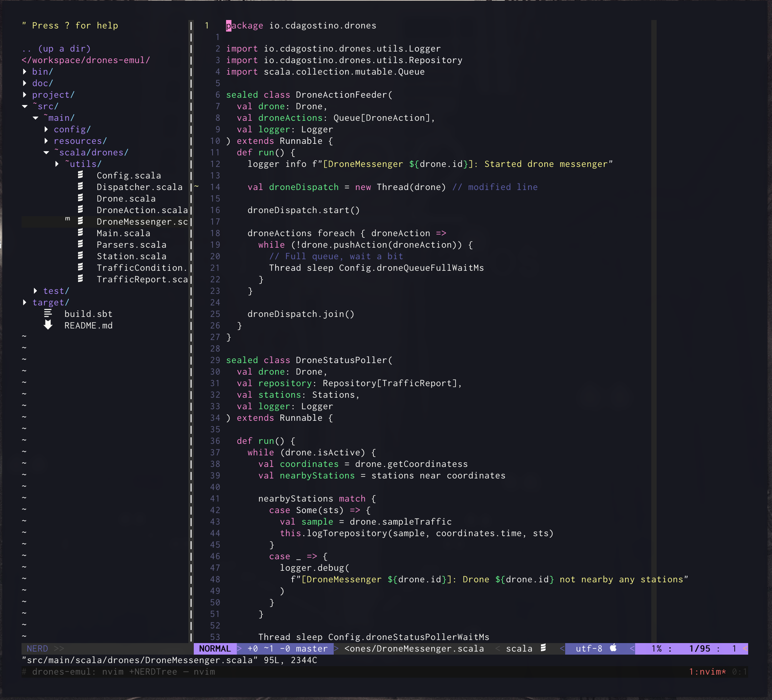This screenshot has width=772, height=700.
Task: Click the file icon beside TrafficReport.sca
Action: coord(80,279)
